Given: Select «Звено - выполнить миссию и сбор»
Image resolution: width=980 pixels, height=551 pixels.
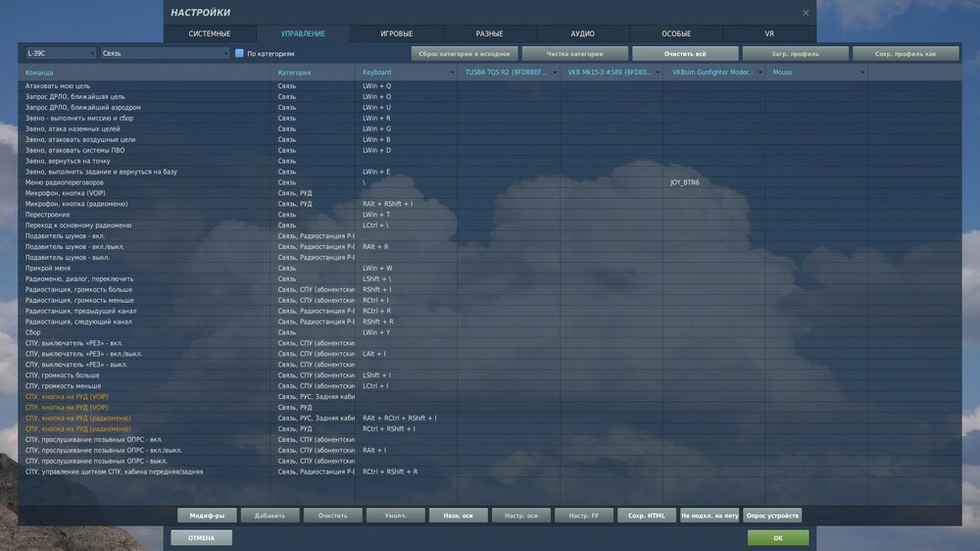Looking at the screenshot, I should (x=490, y=118).
